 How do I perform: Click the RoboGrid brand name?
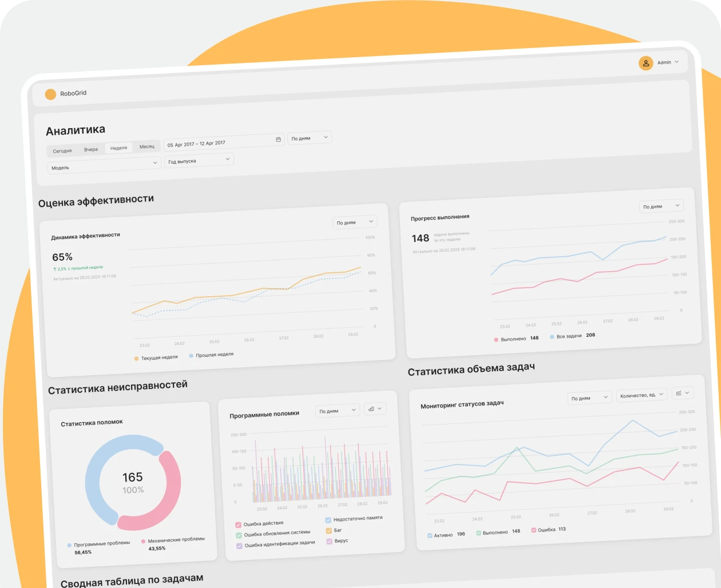click(73, 93)
